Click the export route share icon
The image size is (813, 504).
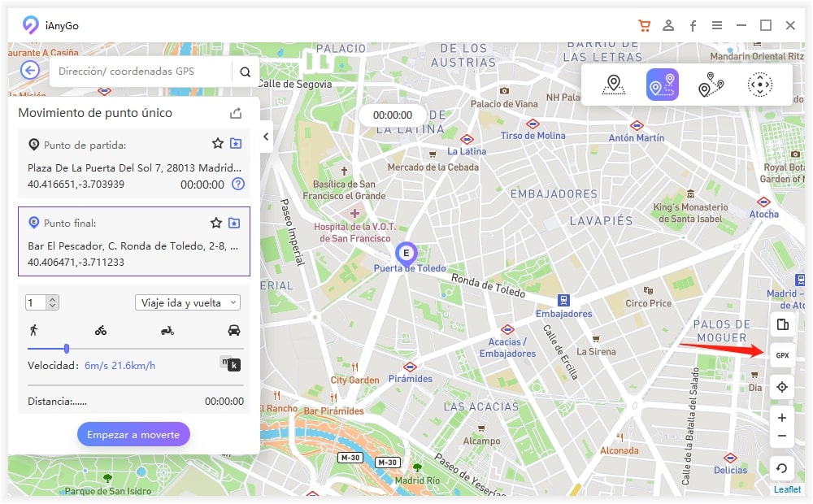pyautogui.click(x=236, y=113)
